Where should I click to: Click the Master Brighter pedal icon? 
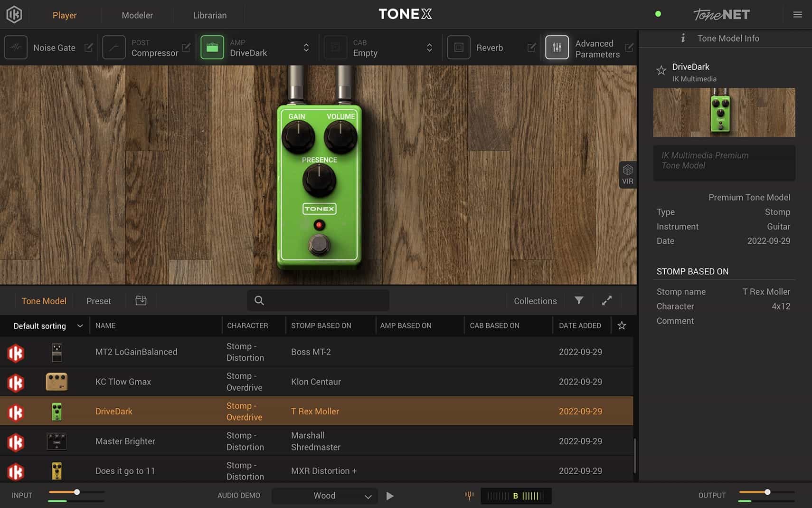pyautogui.click(x=57, y=441)
